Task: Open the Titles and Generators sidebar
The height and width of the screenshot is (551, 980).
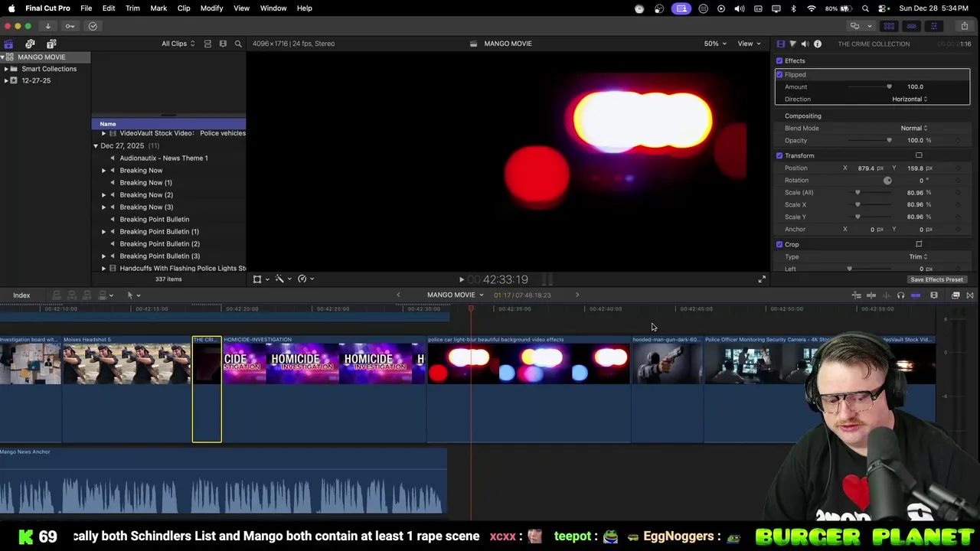Action: coord(51,44)
